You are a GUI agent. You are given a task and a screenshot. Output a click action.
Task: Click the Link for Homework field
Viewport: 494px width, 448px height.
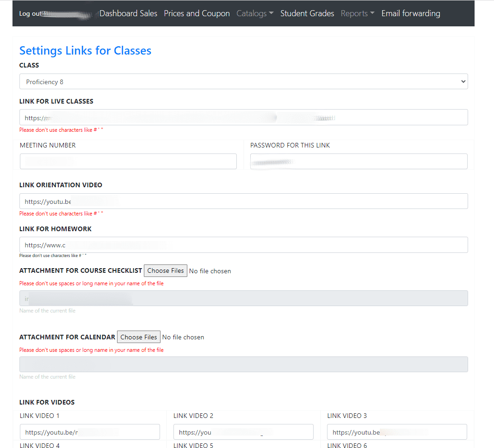(243, 245)
